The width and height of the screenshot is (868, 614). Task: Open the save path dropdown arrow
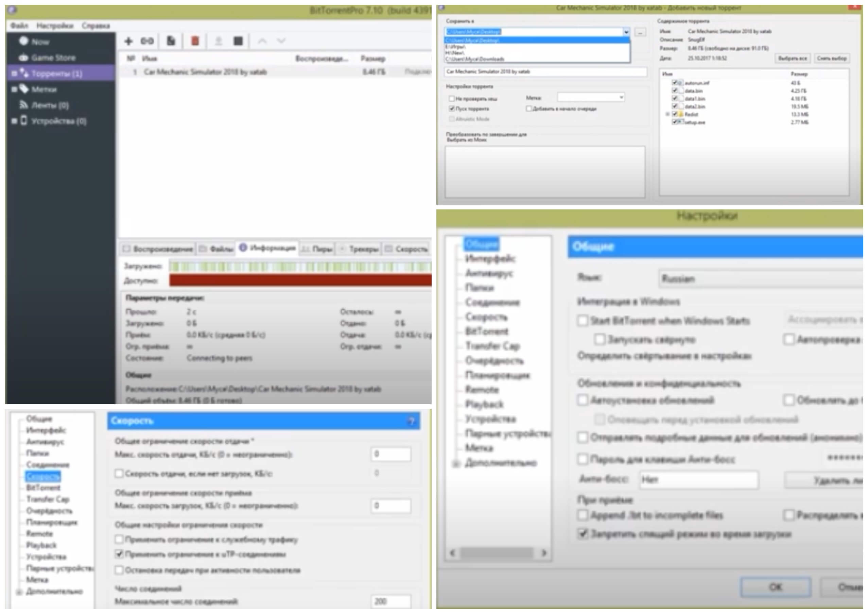626,32
